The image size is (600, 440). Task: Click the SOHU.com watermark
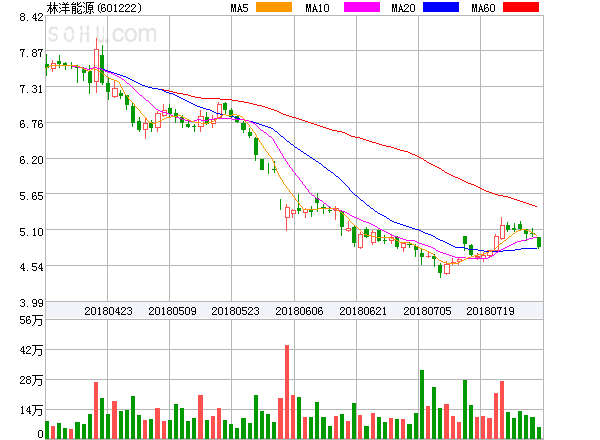point(102,34)
